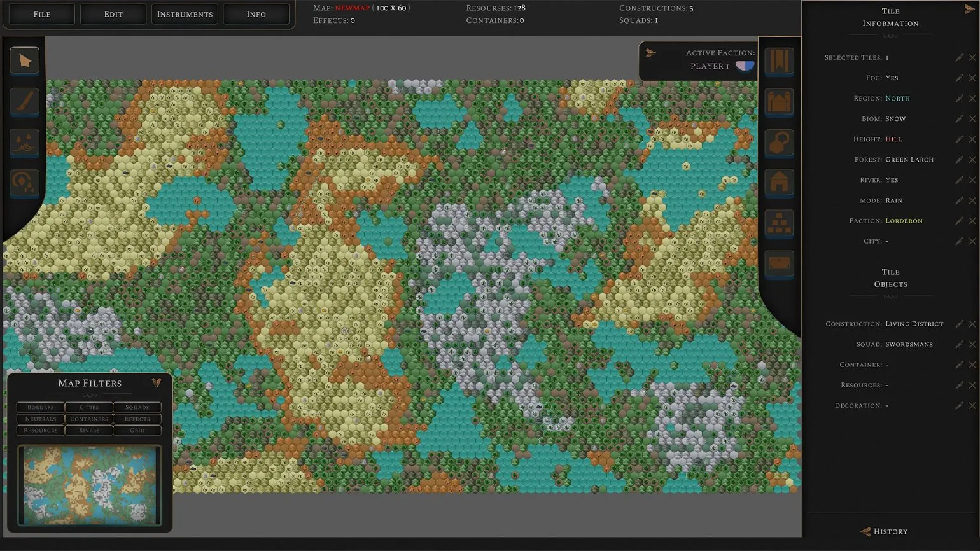Image resolution: width=980 pixels, height=551 pixels.
Task: Toggle the Rivers map filter
Action: (89, 431)
